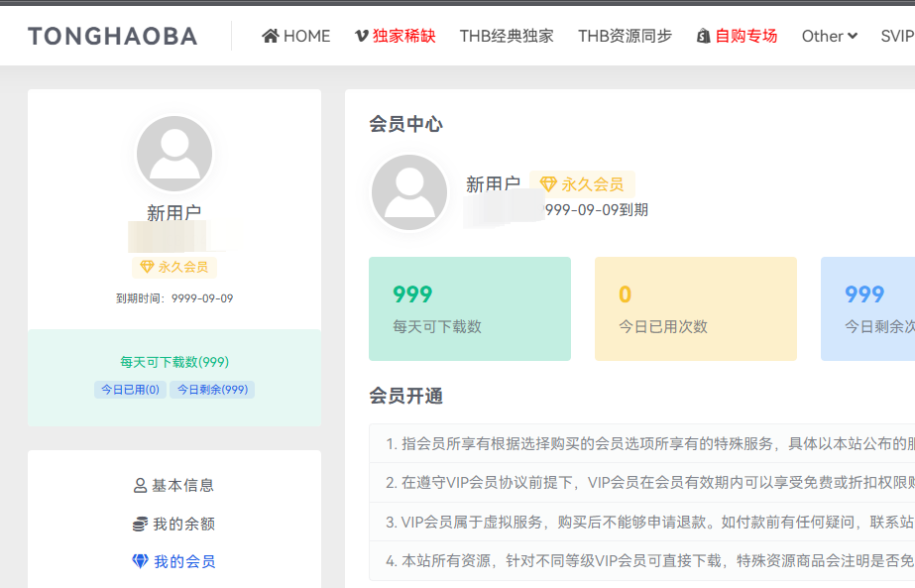Click the sidebar 永久会员 badge

(x=173, y=267)
